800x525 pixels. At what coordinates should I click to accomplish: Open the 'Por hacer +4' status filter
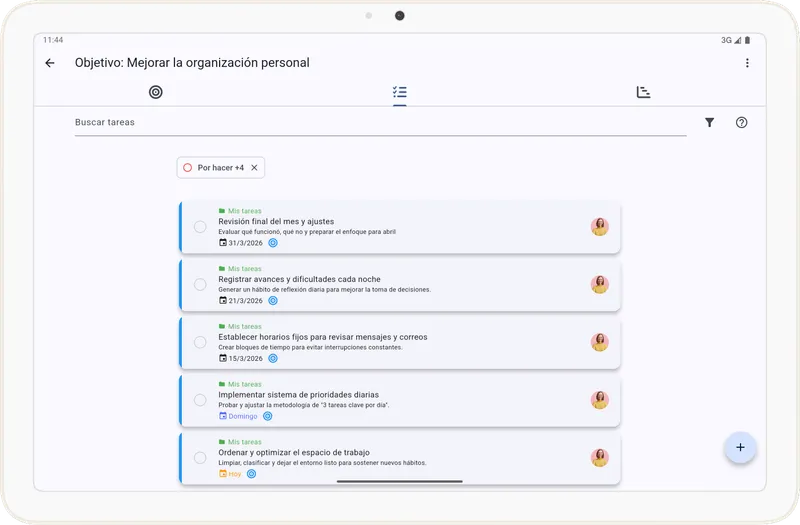tap(214, 168)
